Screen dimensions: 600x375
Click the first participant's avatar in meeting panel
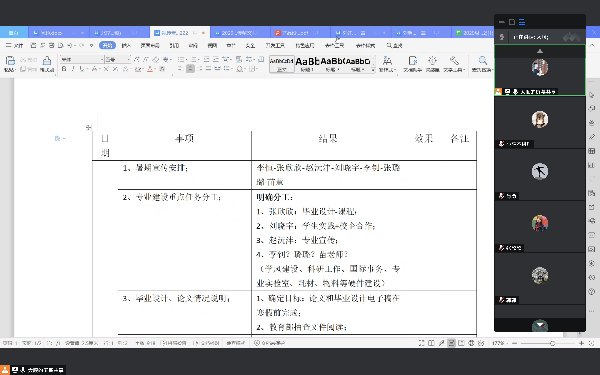[x=540, y=67]
